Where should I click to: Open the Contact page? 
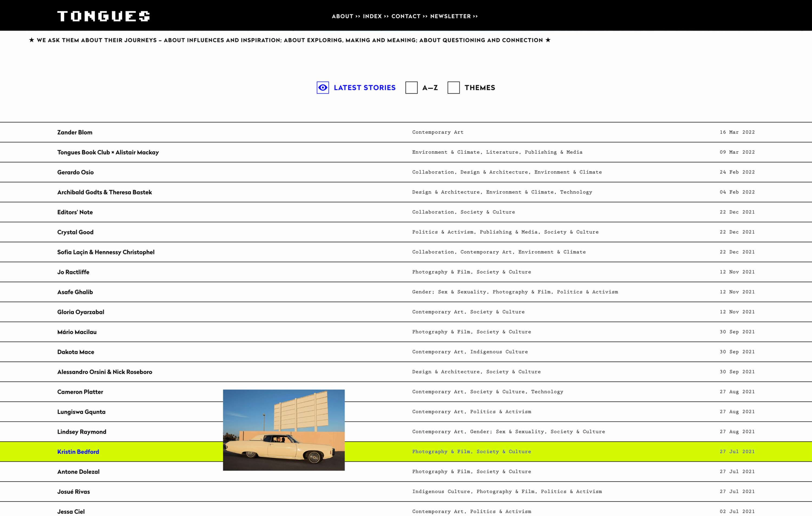click(406, 16)
